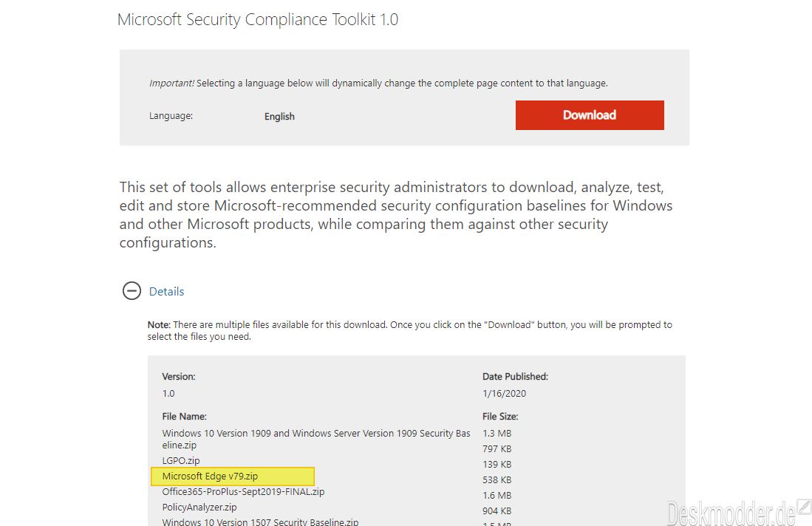Click the Important language notice text
Viewport: 812px width, 526px height.
tap(378, 83)
